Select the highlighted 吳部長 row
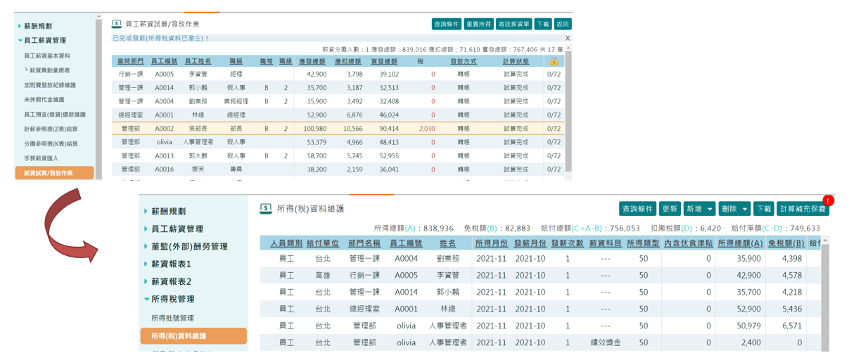The width and height of the screenshot is (868, 358). point(338,129)
